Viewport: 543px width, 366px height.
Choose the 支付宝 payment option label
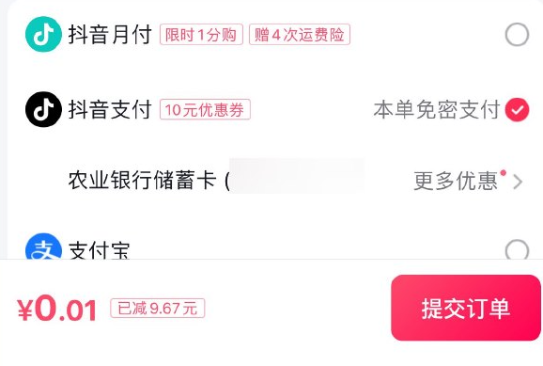tap(99, 250)
